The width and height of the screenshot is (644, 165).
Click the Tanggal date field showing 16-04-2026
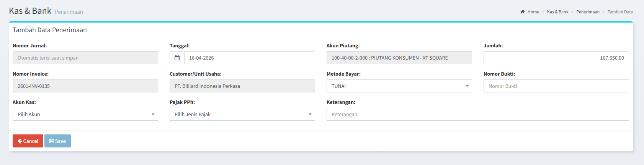pos(249,58)
